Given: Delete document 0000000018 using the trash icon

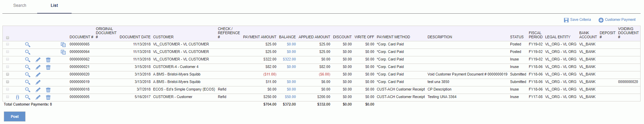Looking at the screenshot, I should click(x=48, y=90).
